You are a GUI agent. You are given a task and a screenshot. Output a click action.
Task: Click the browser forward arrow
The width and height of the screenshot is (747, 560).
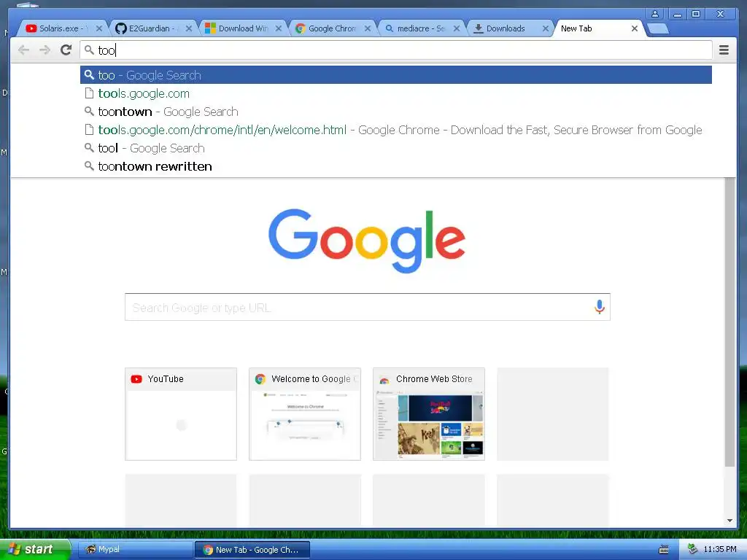[x=44, y=50]
